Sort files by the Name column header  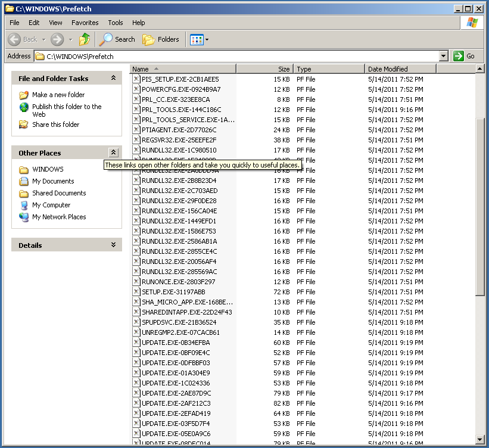[183, 69]
